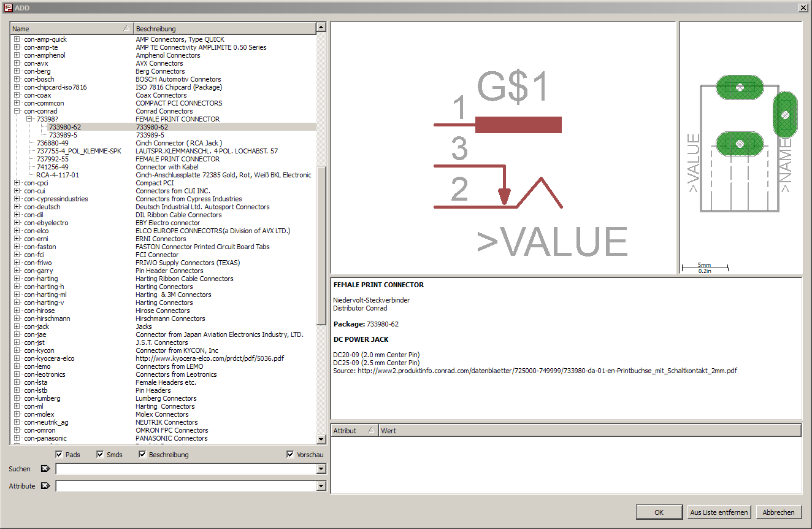Cancel with the Abbrechen button
Screen dimensions: 812x529
click(779, 512)
